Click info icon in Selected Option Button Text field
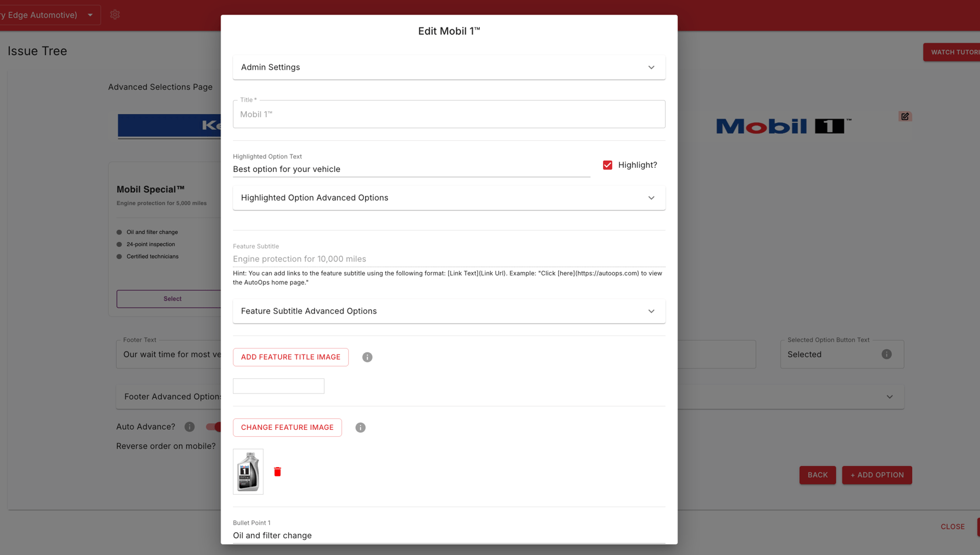 click(x=886, y=354)
